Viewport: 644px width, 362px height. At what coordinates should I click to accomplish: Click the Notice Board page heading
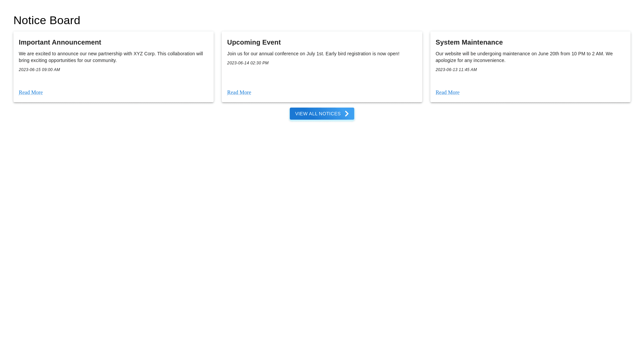click(47, 20)
